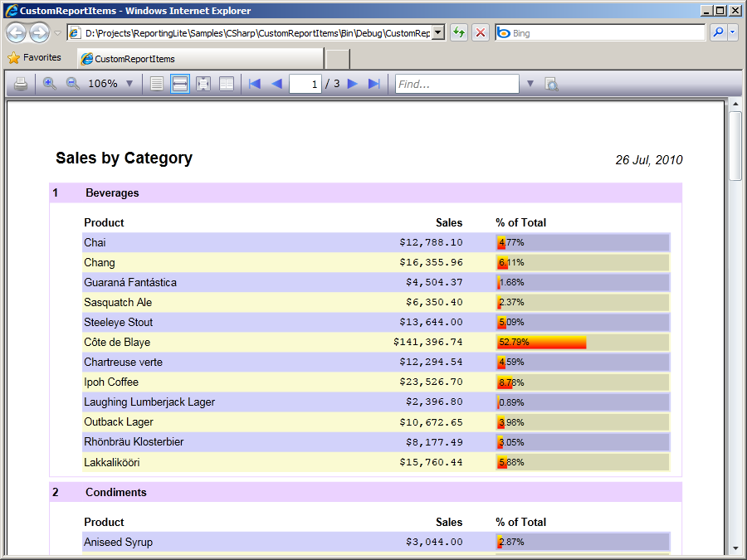Enable two-page side-by-side view mode
Viewport: 747px width, 560px height.
point(226,84)
